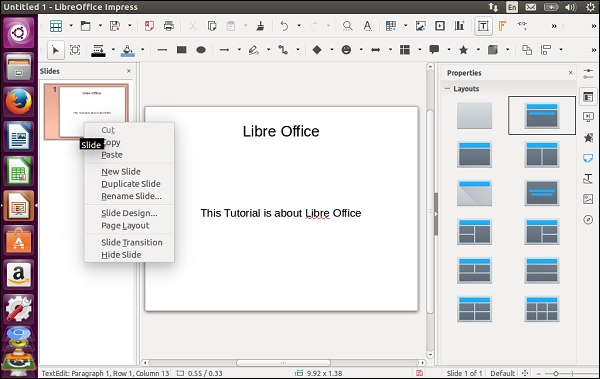
Task: Close the Slides panel
Action: (x=129, y=71)
